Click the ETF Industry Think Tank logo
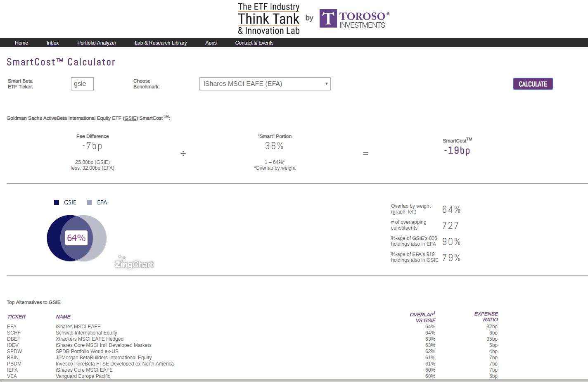The height and width of the screenshot is (382, 588). click(x=269, y=19)
